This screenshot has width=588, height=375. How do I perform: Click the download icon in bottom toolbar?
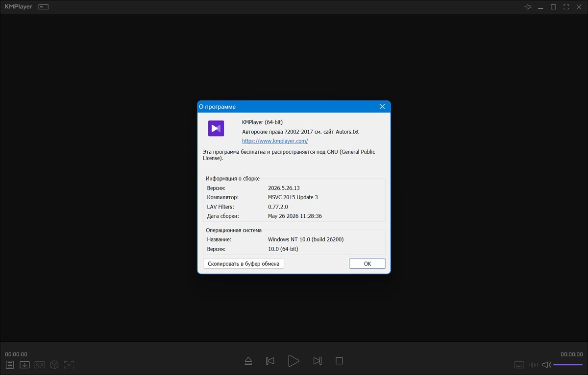[24, 365]
